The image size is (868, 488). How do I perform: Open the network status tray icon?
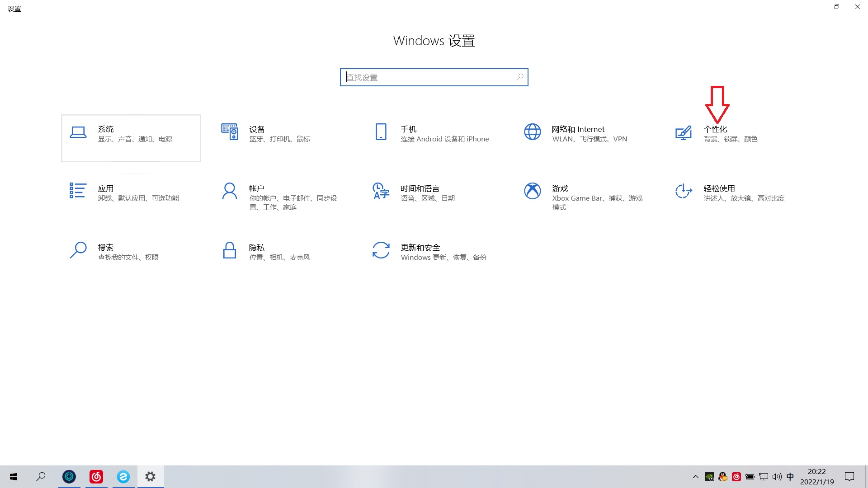pos(764,477)
